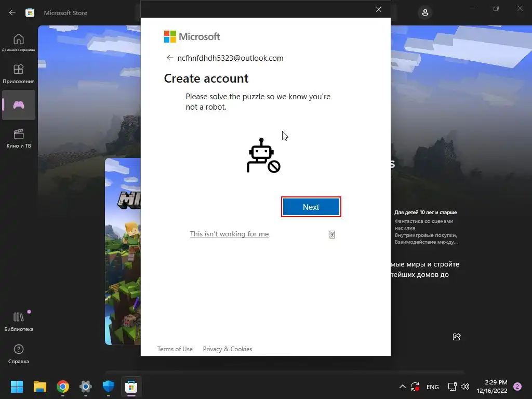Open Terms of Use link
This screenshot has height=399, width=532.
point(175,349)
